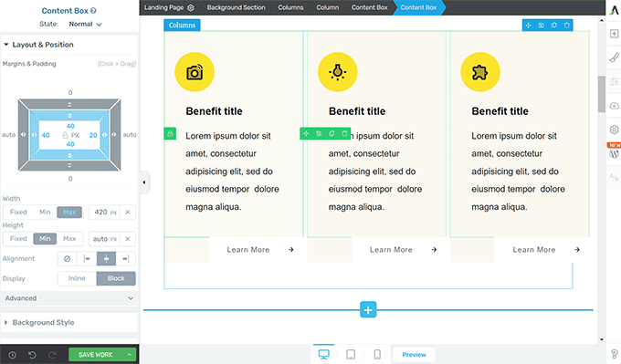621x364 pixels.
Task: Click the move handle in green toolbar
Action: [306, 134]
